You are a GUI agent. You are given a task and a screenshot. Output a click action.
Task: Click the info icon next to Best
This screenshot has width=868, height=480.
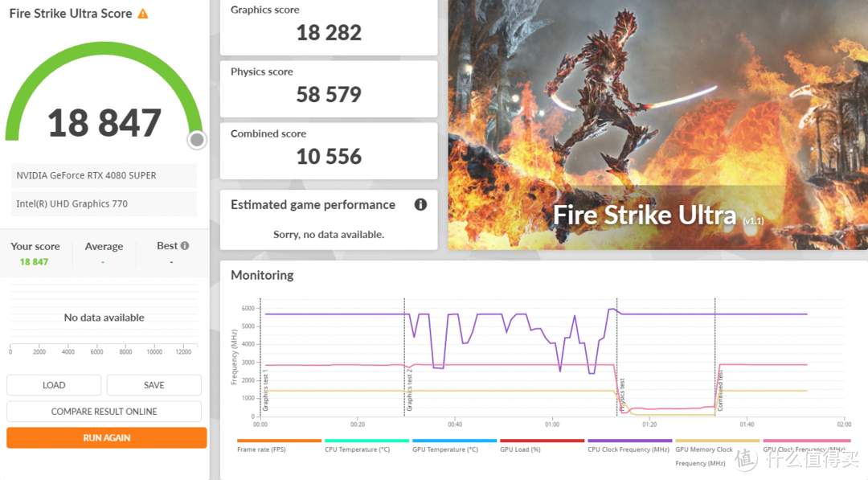tap(185, 245)
